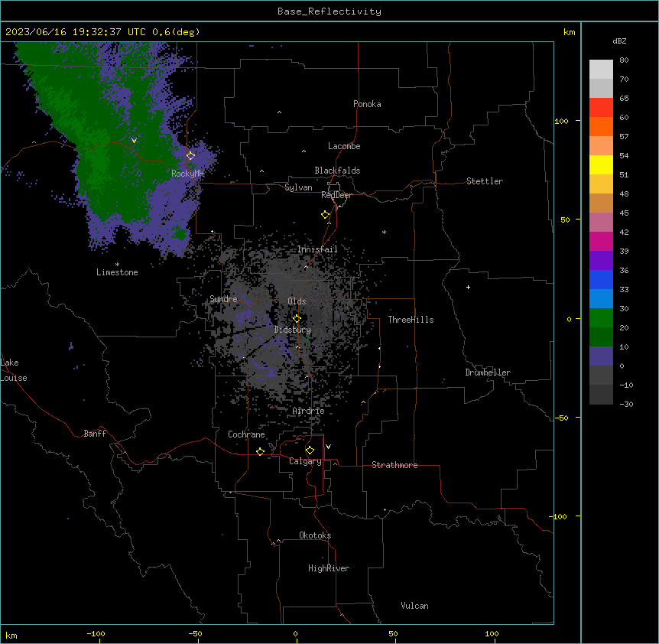The width and height of the screenshot is (659, 644).
Task: Click the Lacombe city label
Action: coord(344,146)
